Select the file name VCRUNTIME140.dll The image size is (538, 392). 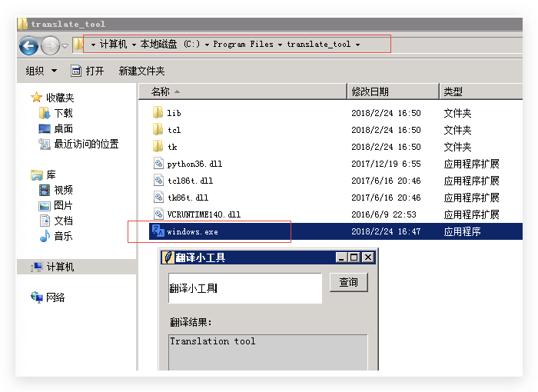click(x=204, y=214)
